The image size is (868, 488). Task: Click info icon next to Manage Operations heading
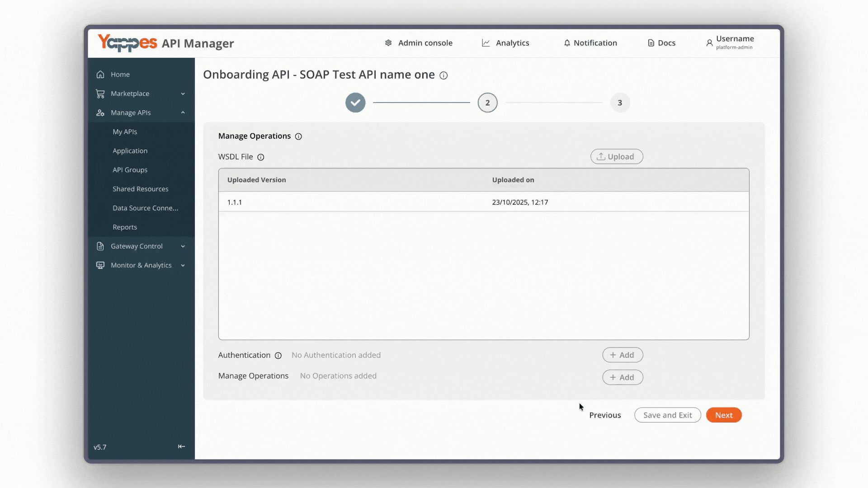coord(298,136)
